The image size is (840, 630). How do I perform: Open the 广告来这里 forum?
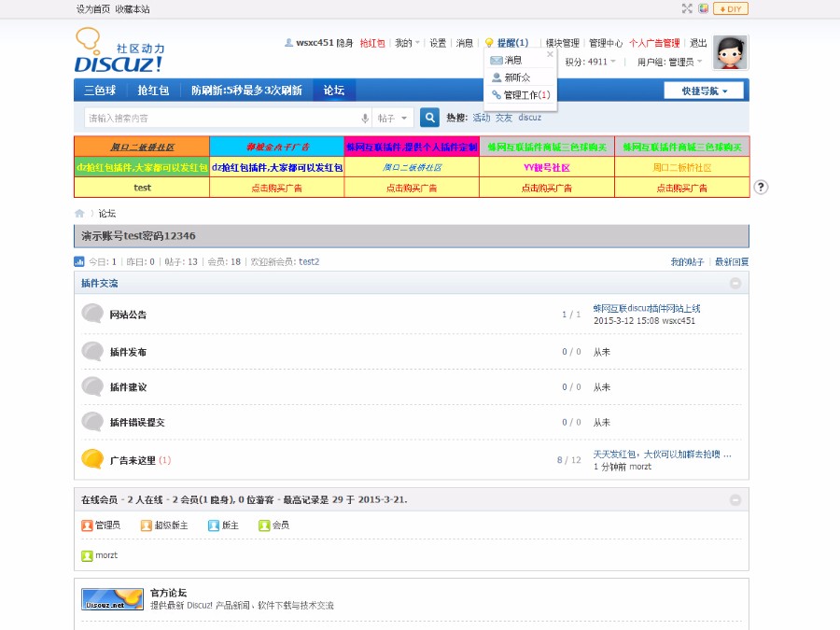133,460
